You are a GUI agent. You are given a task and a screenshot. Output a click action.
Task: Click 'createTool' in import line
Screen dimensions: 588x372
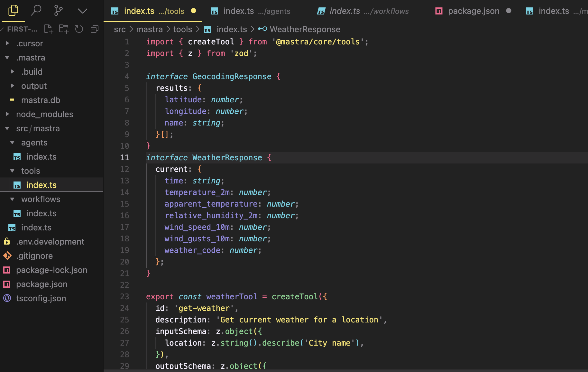211,42
